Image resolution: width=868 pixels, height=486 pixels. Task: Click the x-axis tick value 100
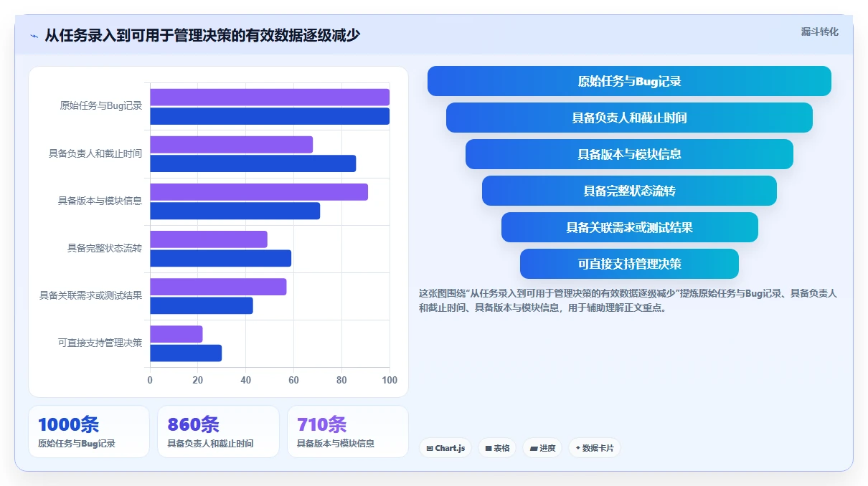tap(390, 380)
